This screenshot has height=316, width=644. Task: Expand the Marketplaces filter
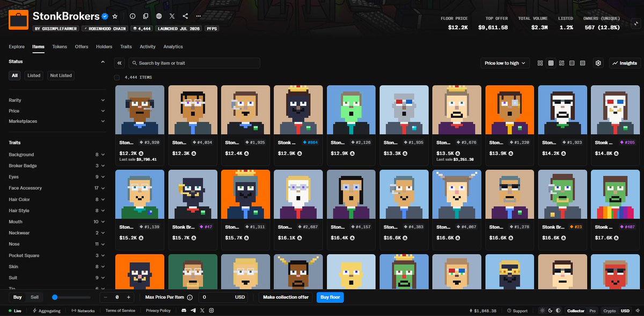pos(57,121)
